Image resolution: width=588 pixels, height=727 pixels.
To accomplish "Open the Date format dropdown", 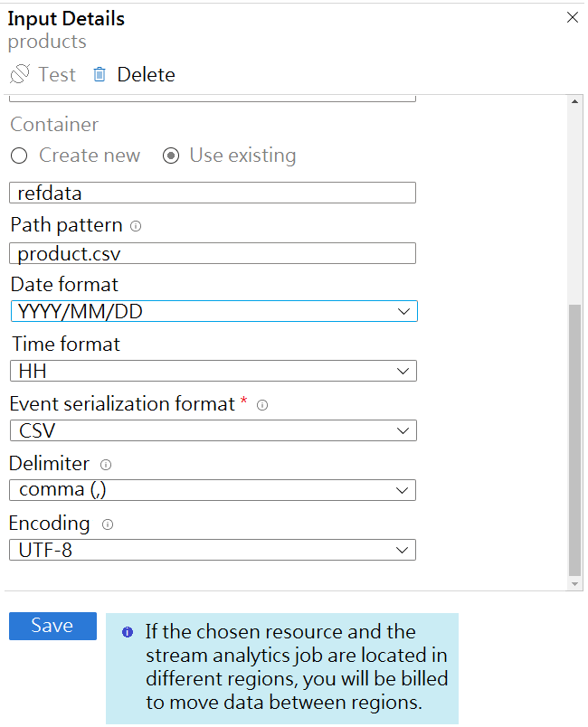I will [x=213, y=312].
